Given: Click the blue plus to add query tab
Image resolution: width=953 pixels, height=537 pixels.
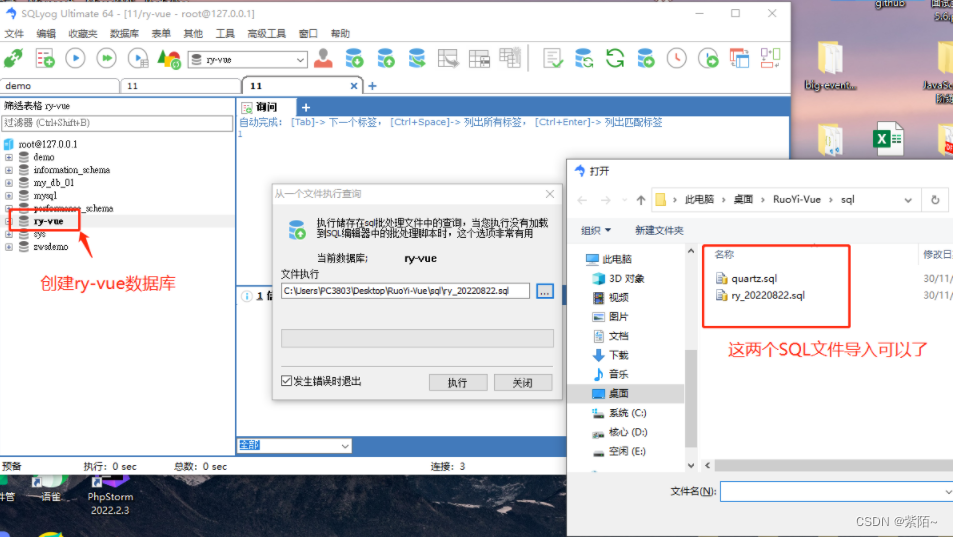Looking at the screenshot, I should [x=306, y=108].
